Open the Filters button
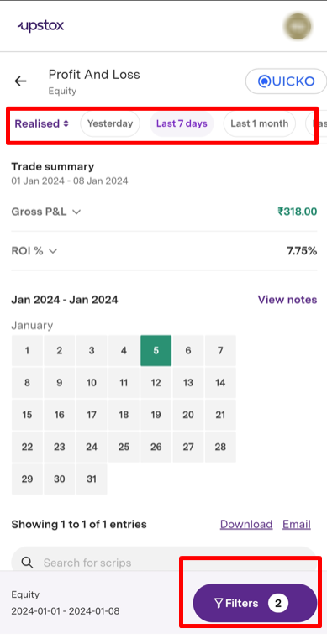The height and width of the screenshot is (644, 327). 255,603
